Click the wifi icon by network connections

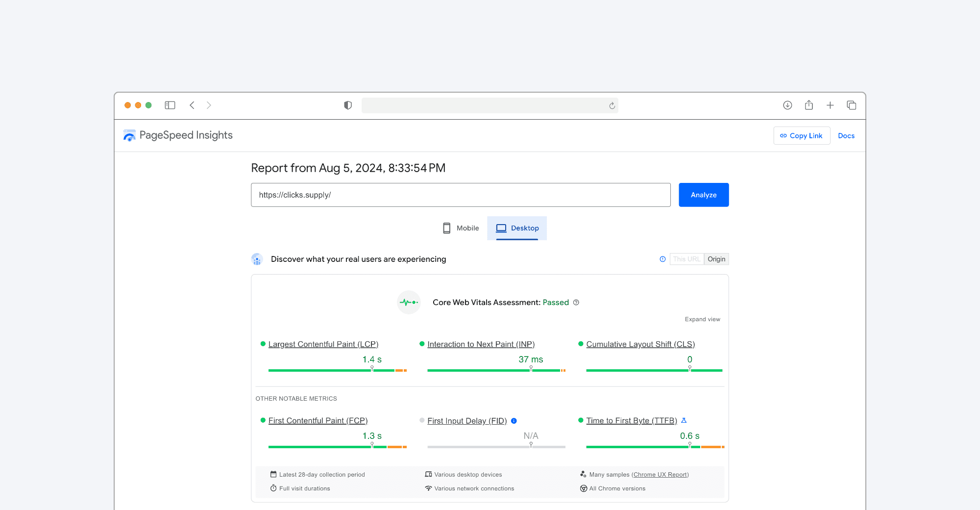[x=428, y=488]
